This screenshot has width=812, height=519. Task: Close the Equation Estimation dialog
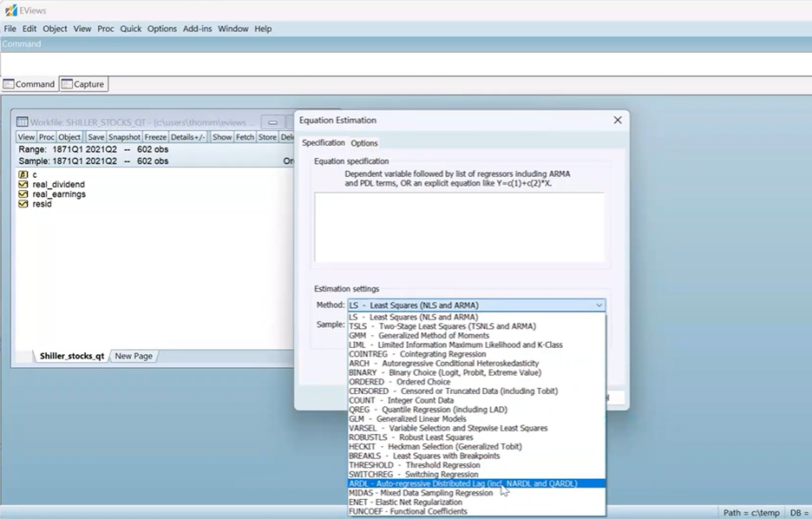(618, 121)
